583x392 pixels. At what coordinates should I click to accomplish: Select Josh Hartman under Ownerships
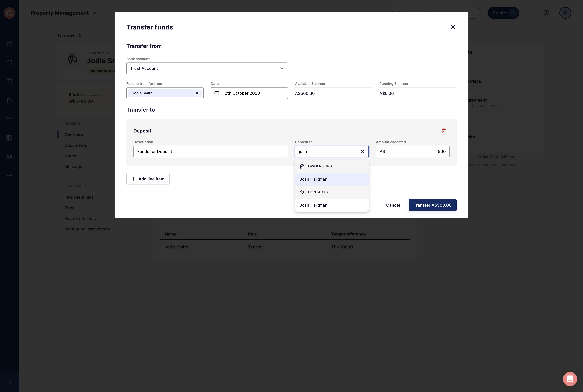point(332,179)
